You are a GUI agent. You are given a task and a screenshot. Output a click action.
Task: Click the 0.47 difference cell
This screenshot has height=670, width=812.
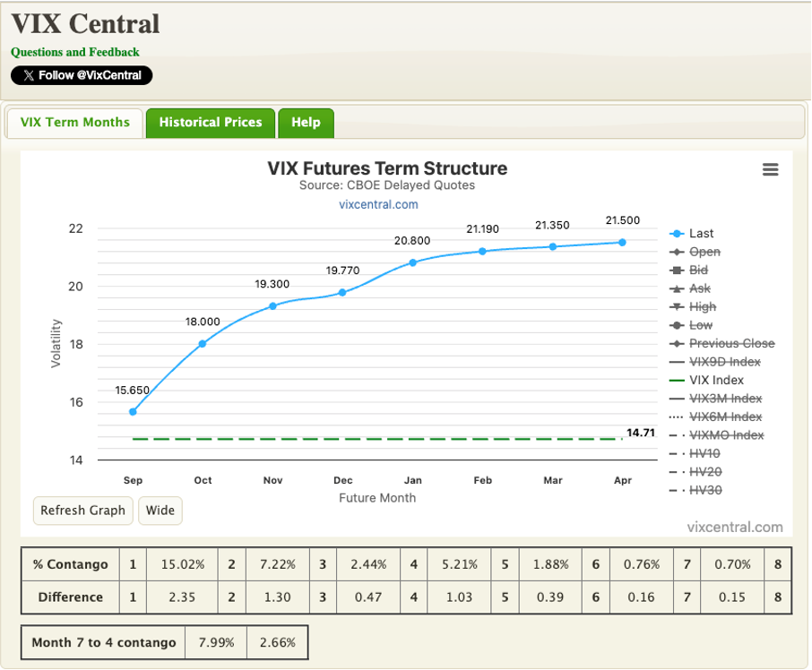pyautogui.click(x=368, y=597)
